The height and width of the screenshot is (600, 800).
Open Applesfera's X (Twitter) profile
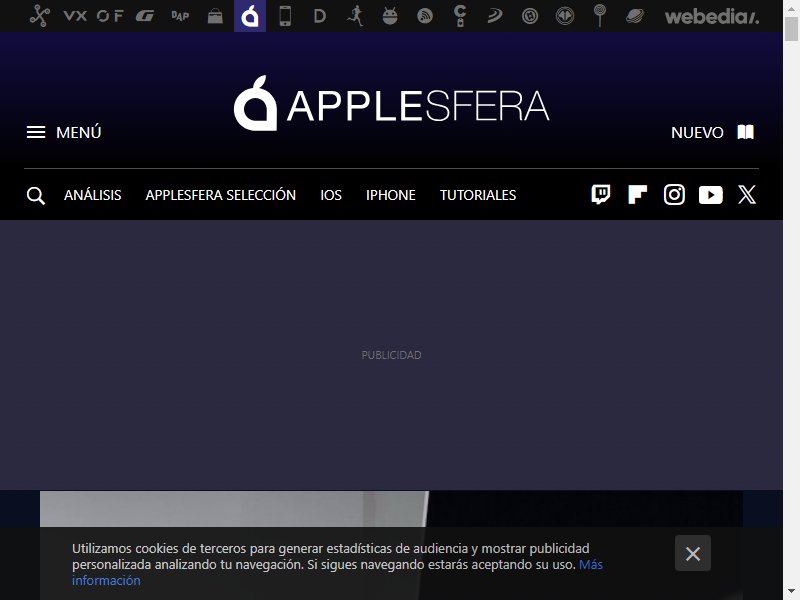(747, 195)
